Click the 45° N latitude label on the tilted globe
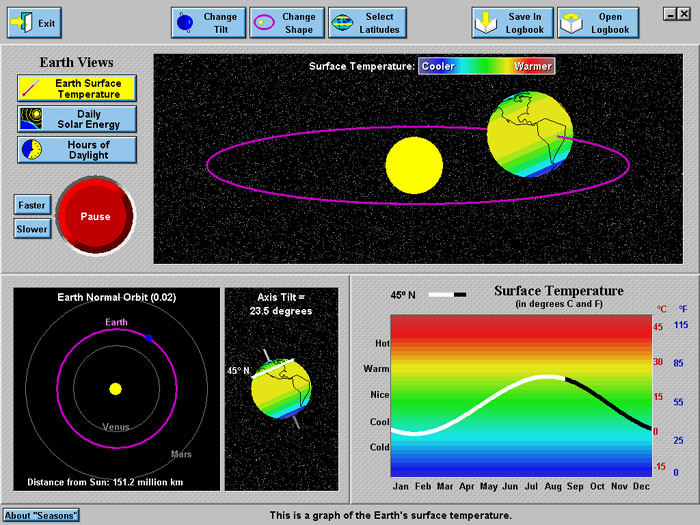 point(238,371)
